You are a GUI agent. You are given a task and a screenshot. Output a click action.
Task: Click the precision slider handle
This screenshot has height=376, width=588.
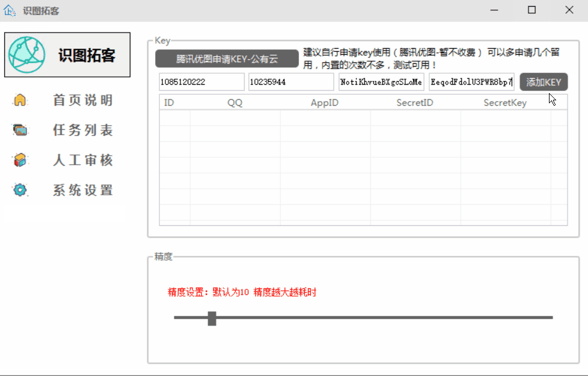pyautogui.click(x=212, y=318)
